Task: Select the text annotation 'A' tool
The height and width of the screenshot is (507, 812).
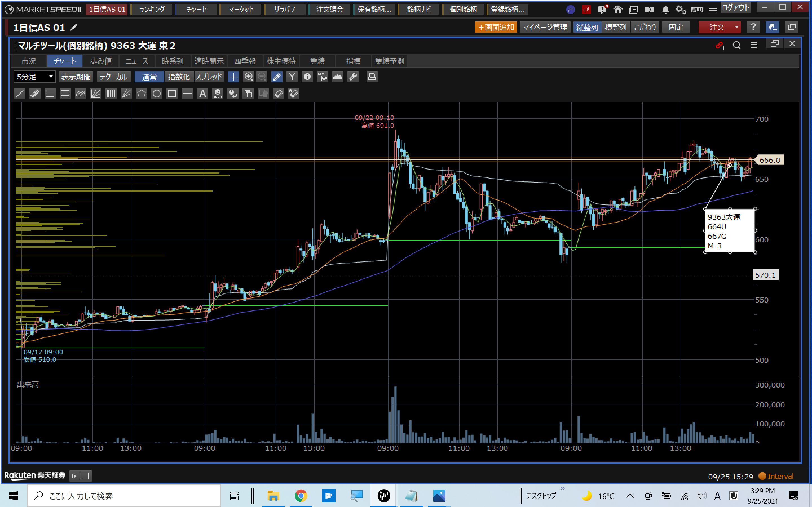Action: click(202, 94)
